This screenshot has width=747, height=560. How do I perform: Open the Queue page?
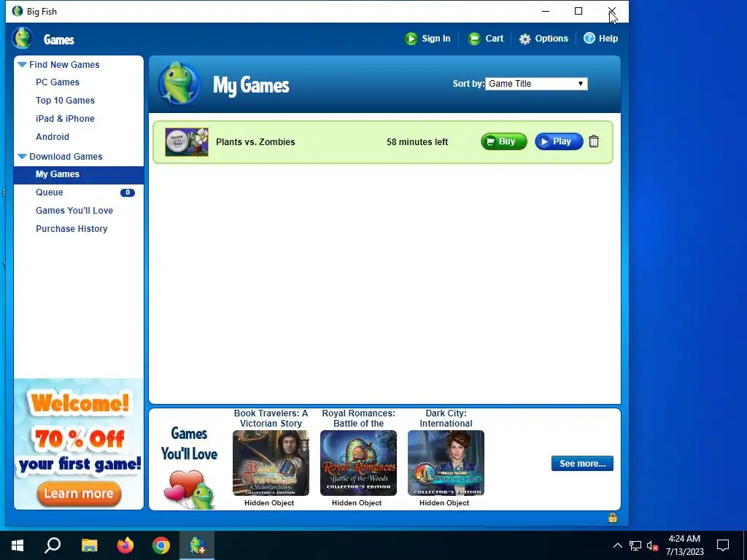[x=50, y=192]
